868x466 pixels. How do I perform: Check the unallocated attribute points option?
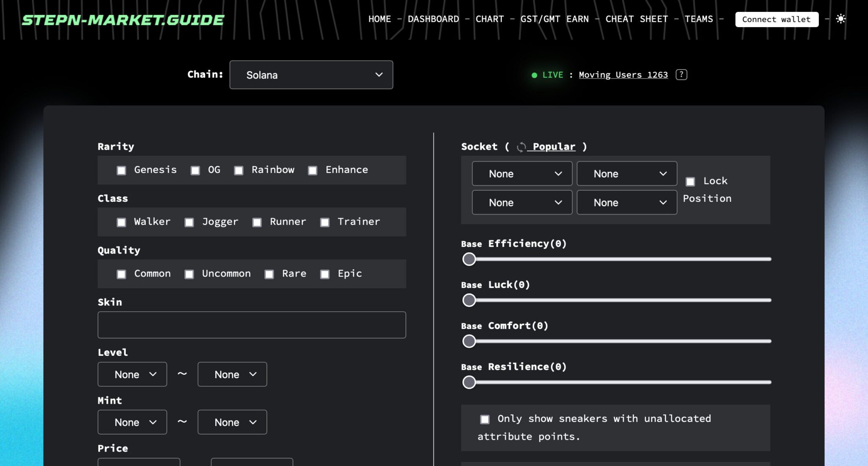pos(485,419)
